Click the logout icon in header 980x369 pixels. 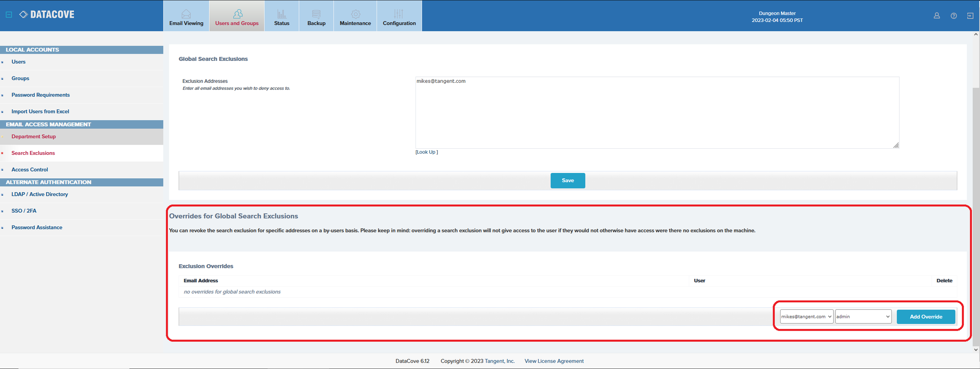(970, 16)
